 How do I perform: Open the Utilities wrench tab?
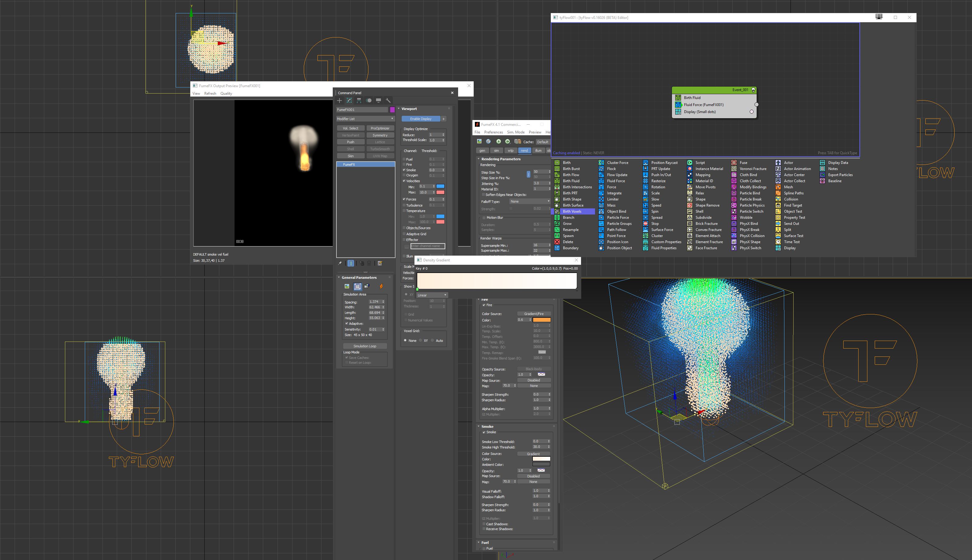388,100
